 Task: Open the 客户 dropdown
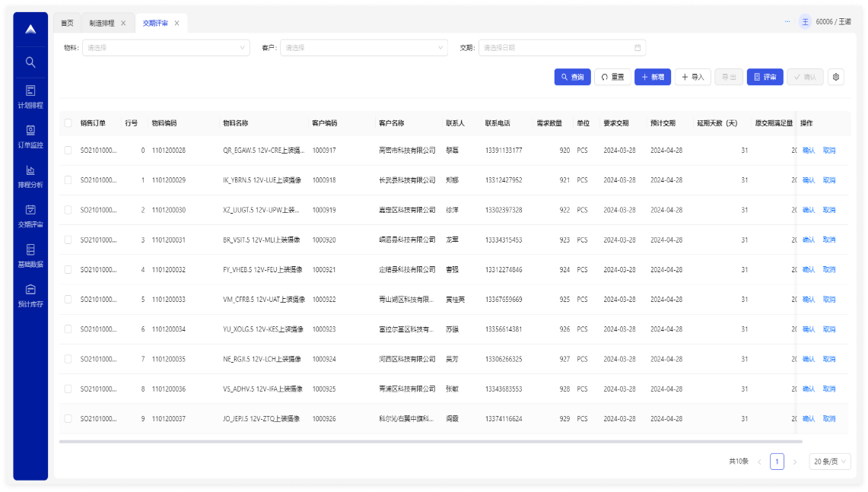[x=364, y=48]
